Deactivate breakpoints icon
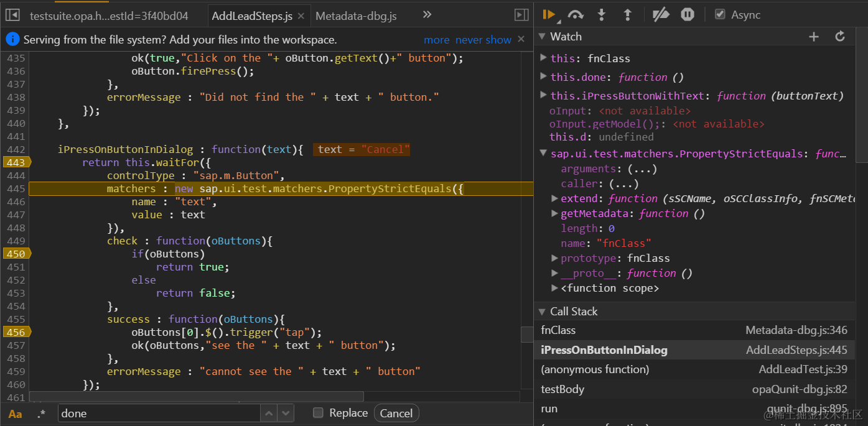The image size is (868, 426). click(660, 14)
